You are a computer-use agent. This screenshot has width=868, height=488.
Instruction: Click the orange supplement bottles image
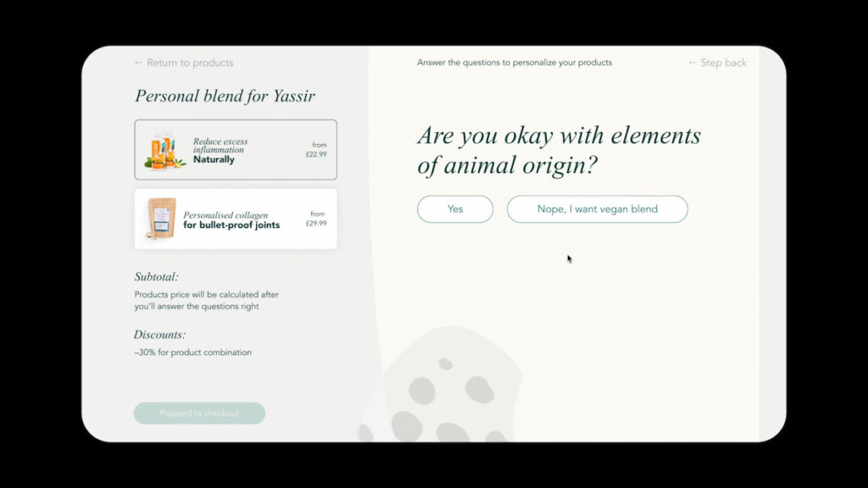coord(164,151)
